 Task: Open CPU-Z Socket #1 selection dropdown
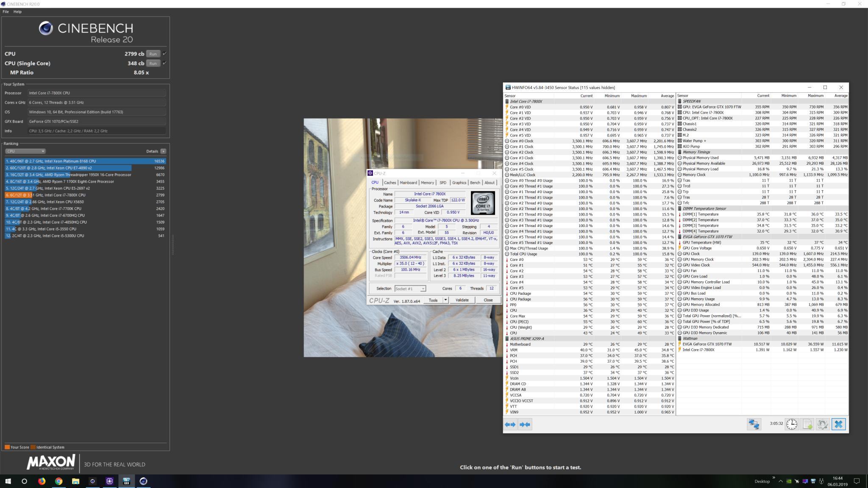pos(410,288)
